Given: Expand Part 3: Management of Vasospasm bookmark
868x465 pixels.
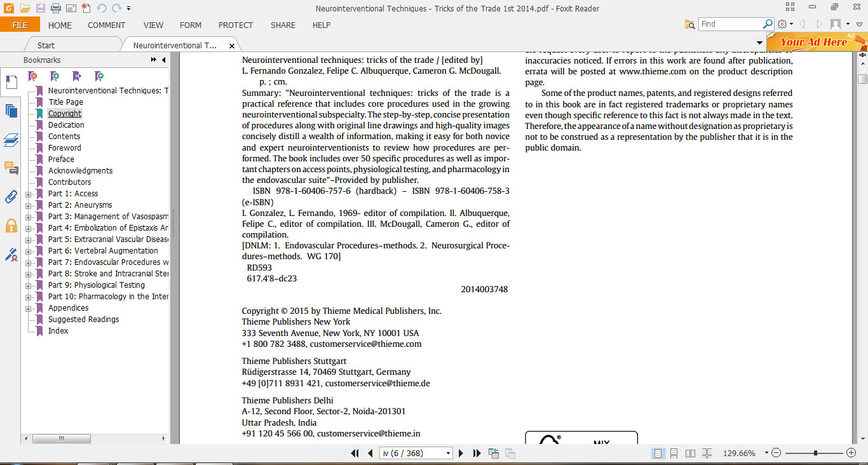Looking at the screenshot, I should pyautogui.click(x=28, y=217).
